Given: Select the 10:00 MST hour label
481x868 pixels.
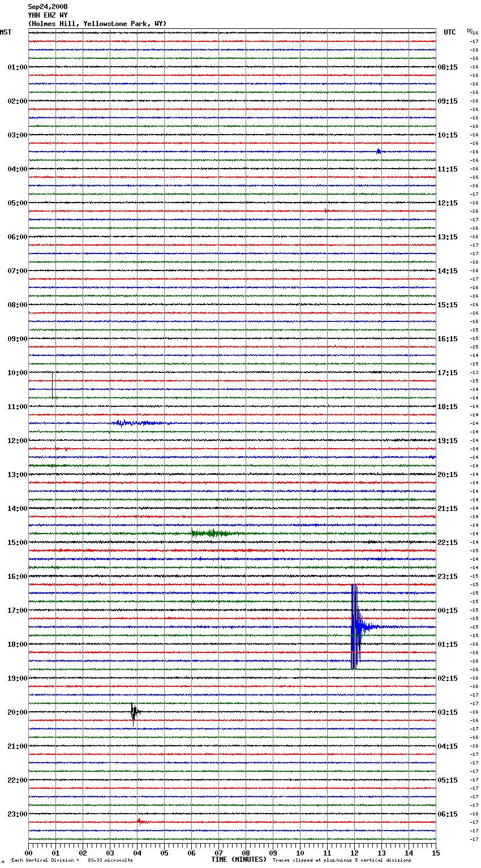Looking at the screenshot, I should click(x=18, y=373).
